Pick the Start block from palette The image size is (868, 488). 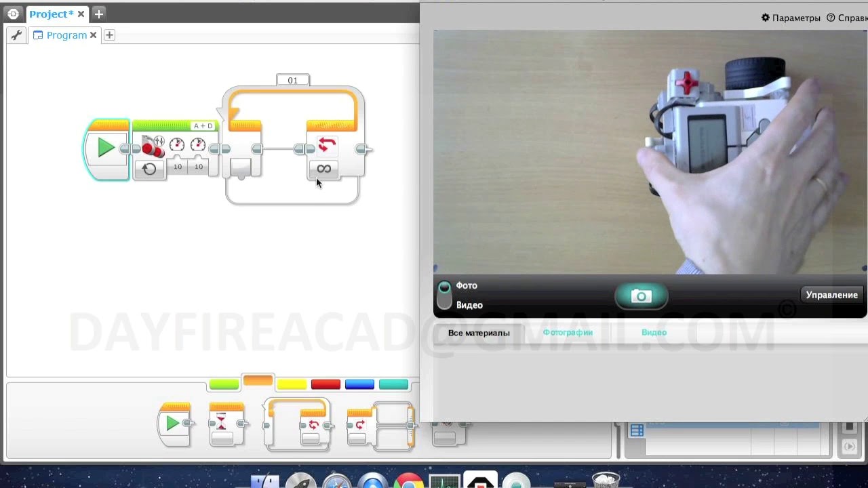tap(175, 424)
